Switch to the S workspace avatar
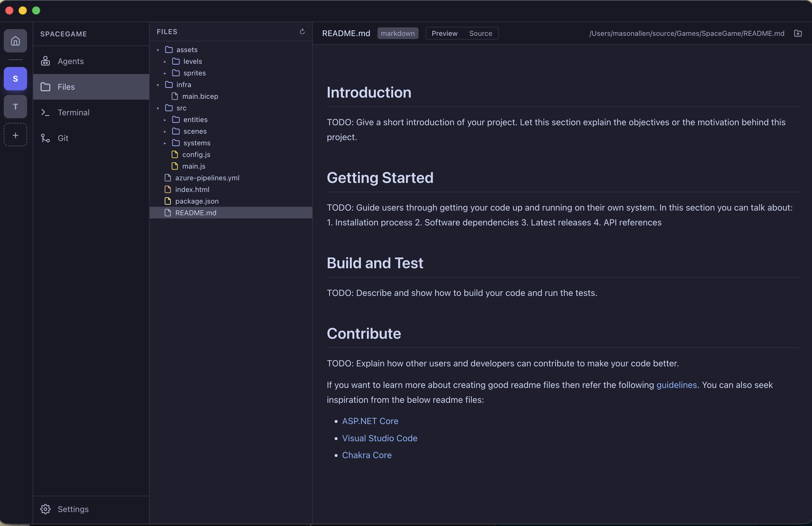The width and height of the screenshot is (812, 526). click(x=15, y=78)
